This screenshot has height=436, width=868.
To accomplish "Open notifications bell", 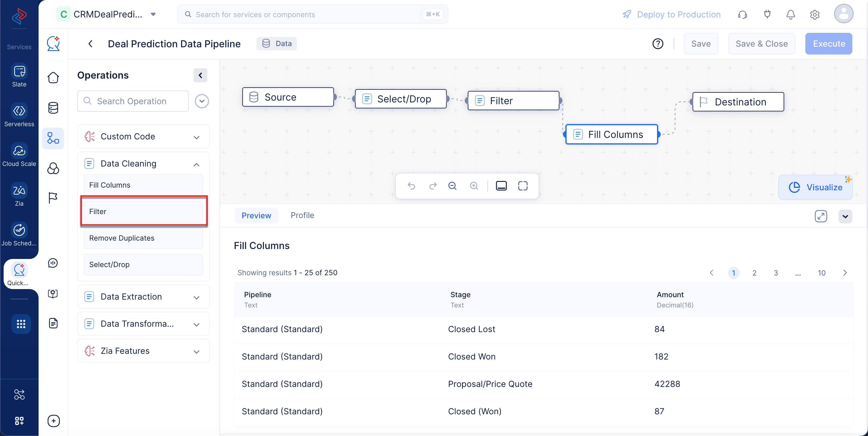I will coord(791,14).
